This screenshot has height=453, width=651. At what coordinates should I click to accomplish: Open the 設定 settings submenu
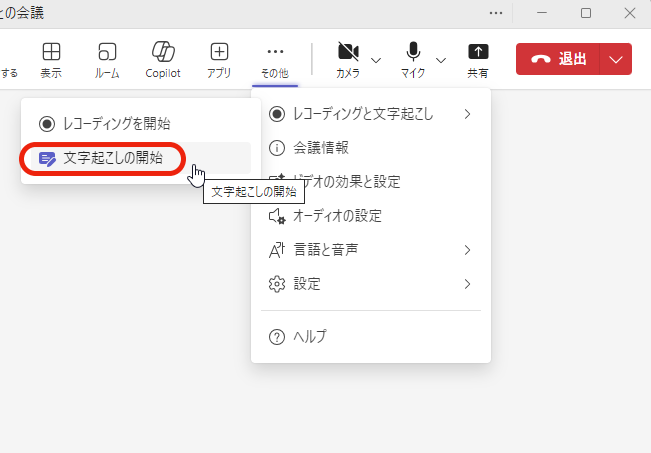[x=371, y=284]
